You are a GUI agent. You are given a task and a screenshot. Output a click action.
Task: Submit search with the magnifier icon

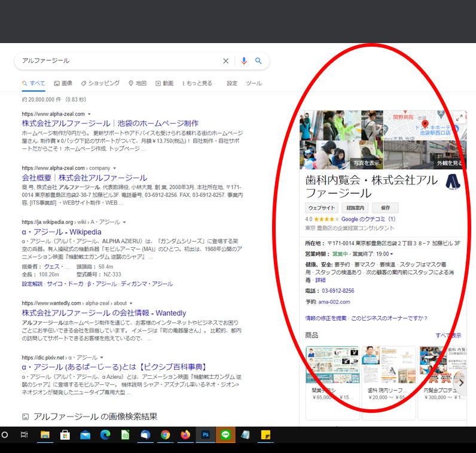258,61
